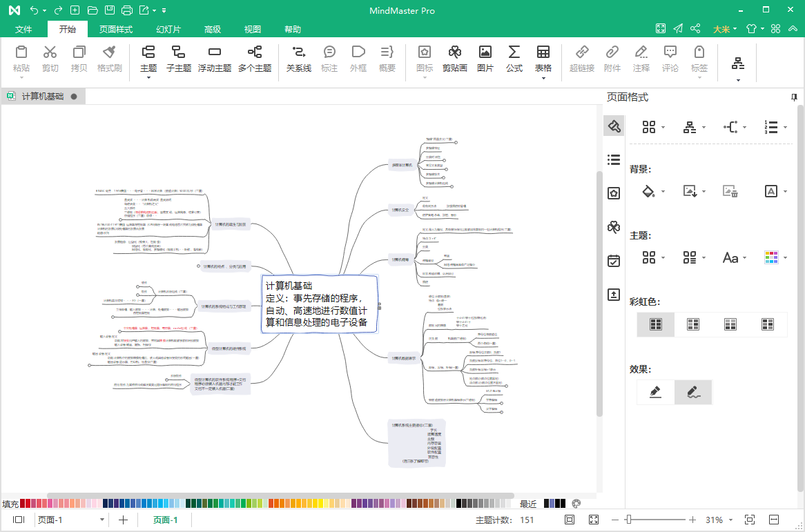Viewport: 805px width, 532px height.
Task: Click the Save icon in title bar
Action: 109,10
